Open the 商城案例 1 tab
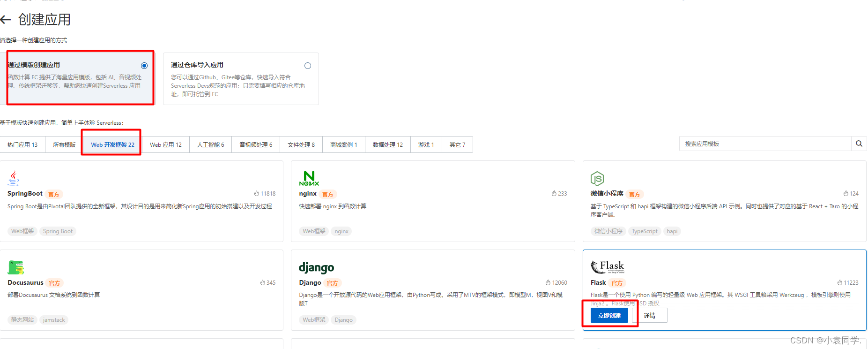Image resolution: width=868 pixels, height=349 pixels. click(x=344, y=144)
